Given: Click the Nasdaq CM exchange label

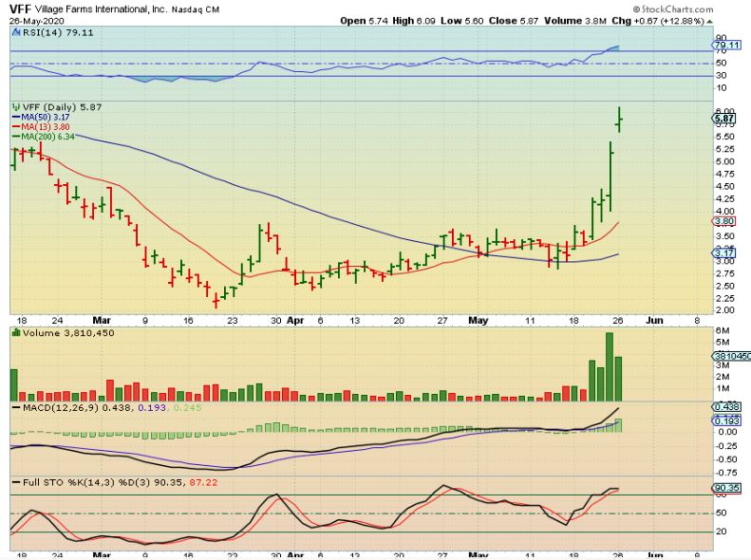Looking at the screenshot, I should pyautogui.click(x=196, y=9).
